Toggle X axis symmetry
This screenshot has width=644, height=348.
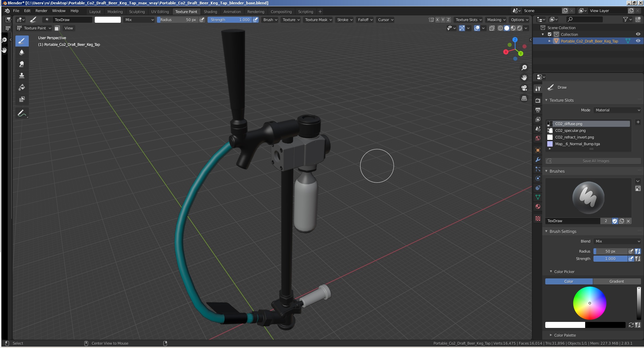point(437,20)
